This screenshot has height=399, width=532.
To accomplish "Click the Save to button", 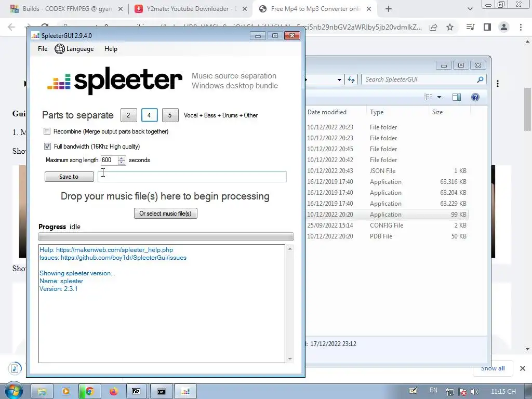I will (x=69, y=177).
